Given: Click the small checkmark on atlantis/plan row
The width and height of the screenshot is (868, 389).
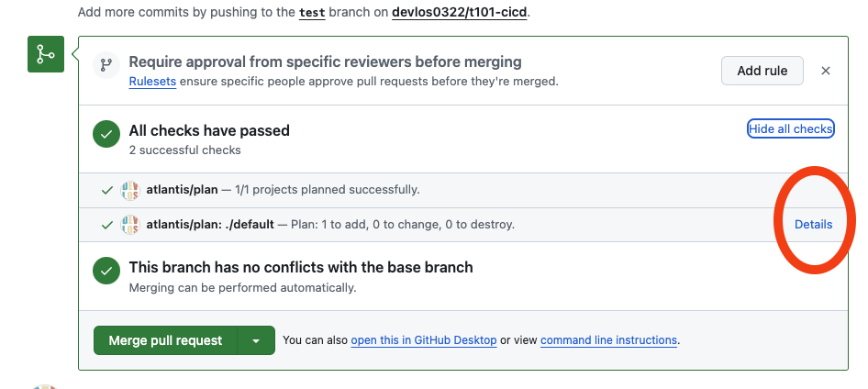Looking at the screenshot, I should tap(107, 190).
